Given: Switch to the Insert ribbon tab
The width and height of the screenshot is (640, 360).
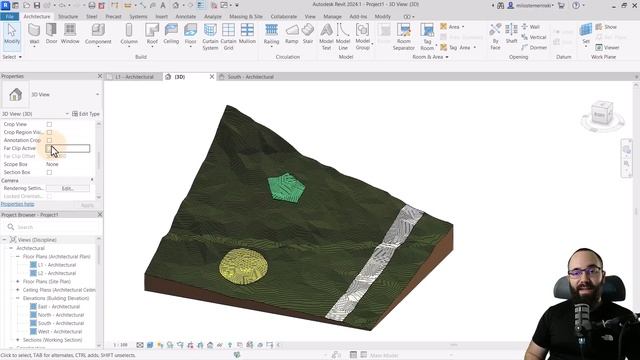Looking at the screenshot, I should click(x=162, y=16).
